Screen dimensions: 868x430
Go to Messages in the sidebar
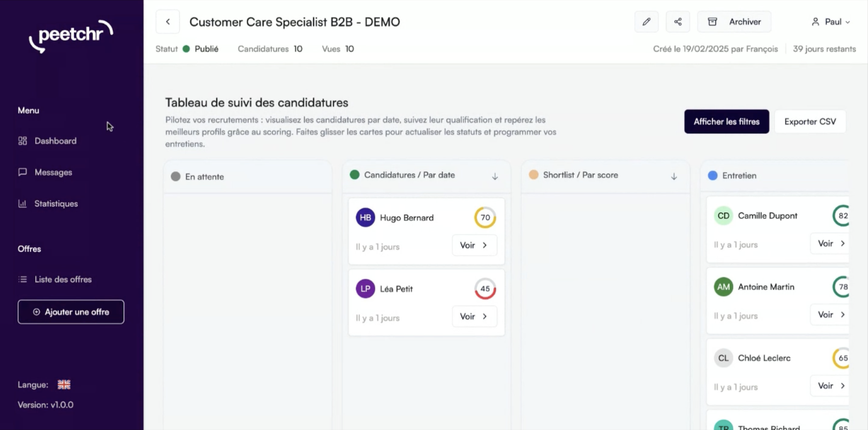click(x=53, y=172)
